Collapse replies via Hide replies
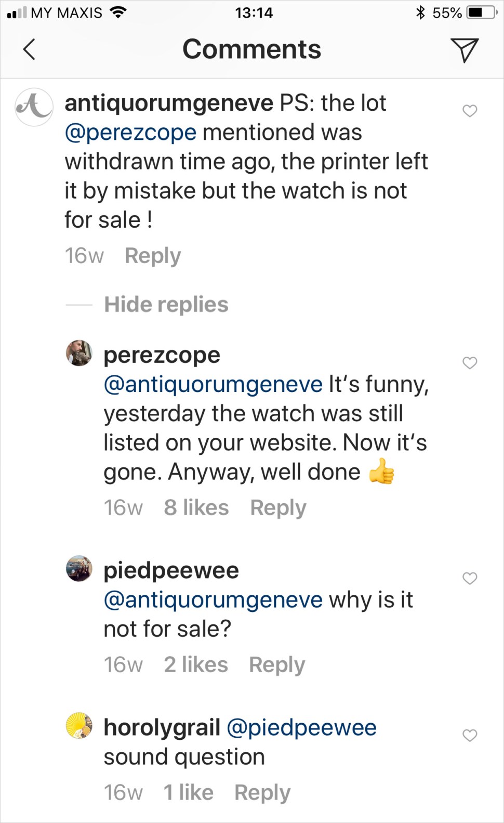The height and width of the screenshot is (823, 504). point(166,304)
